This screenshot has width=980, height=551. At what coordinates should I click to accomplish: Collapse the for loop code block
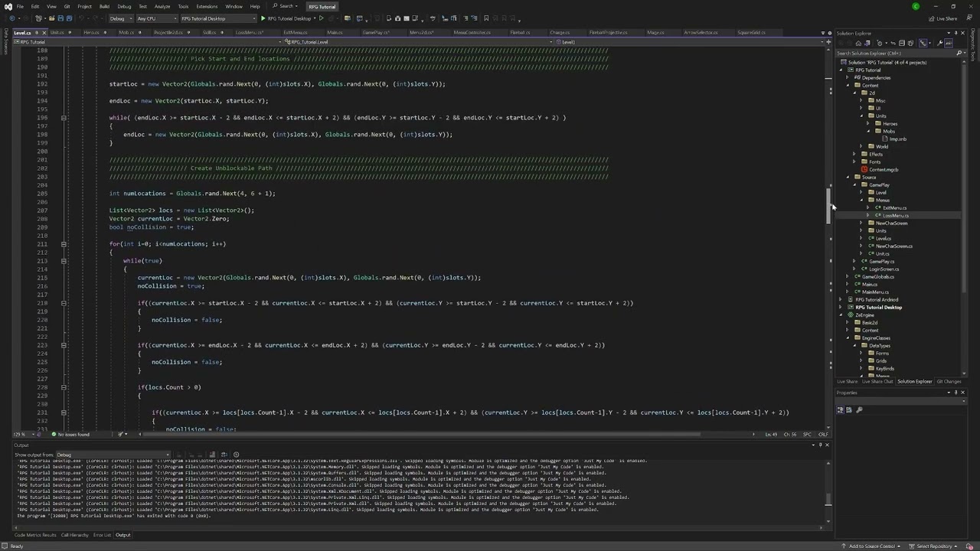(64, 244)
